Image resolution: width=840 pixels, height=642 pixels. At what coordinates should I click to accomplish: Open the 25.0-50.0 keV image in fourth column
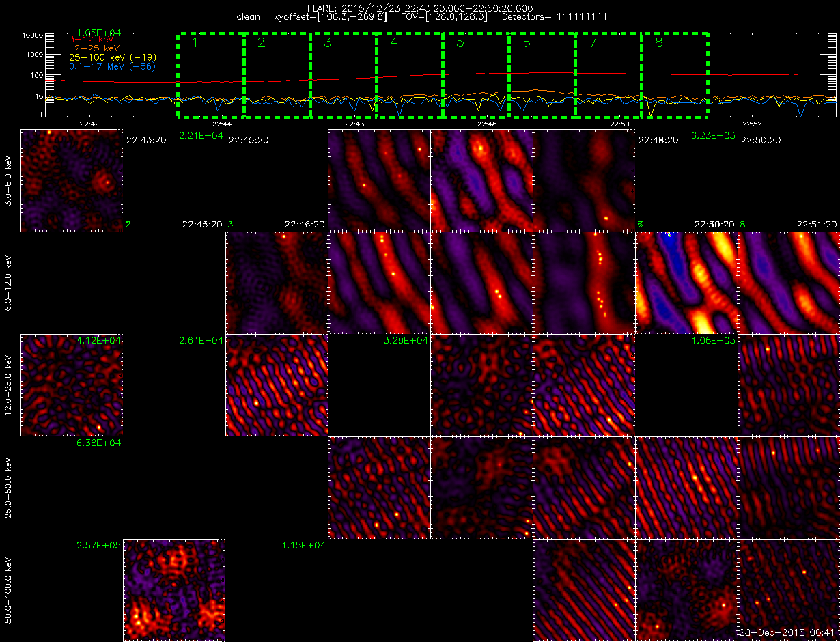379,488
